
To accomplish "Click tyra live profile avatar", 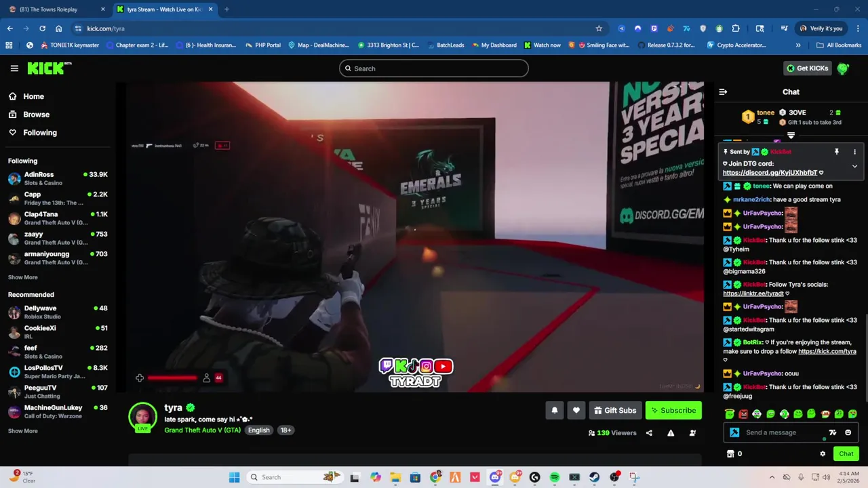I will click(143, 417).
